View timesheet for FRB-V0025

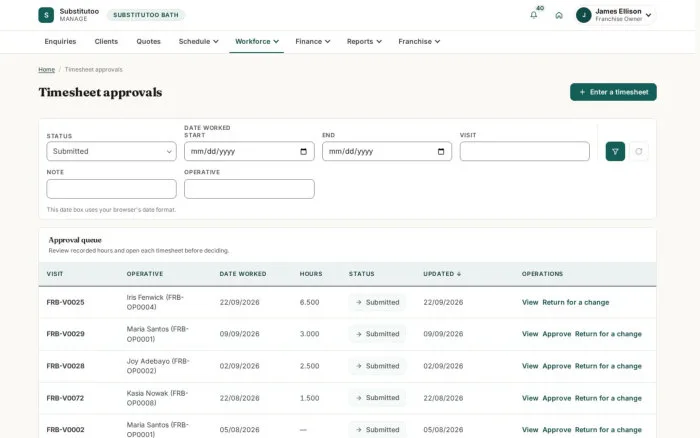pos(530,302)
